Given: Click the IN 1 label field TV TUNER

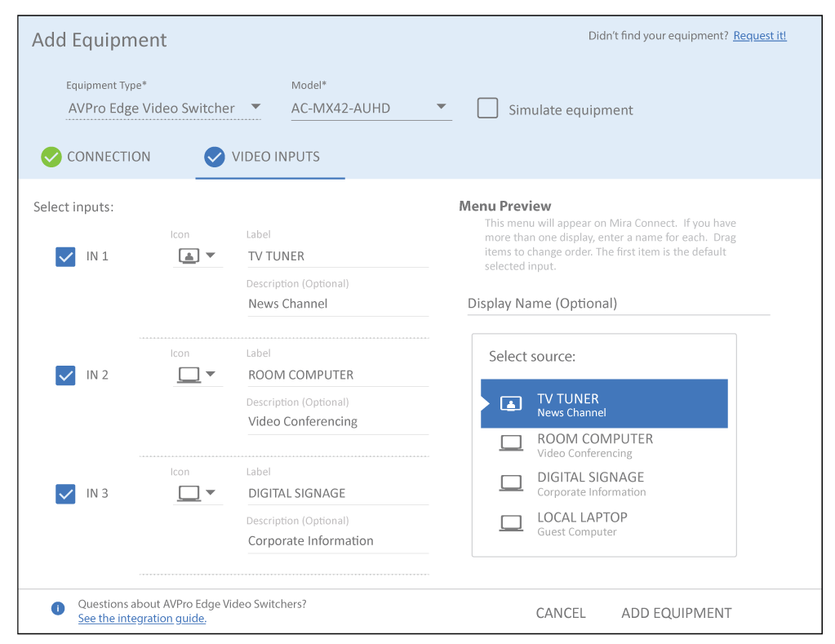Looking at the screenshot, I should 338,256.
